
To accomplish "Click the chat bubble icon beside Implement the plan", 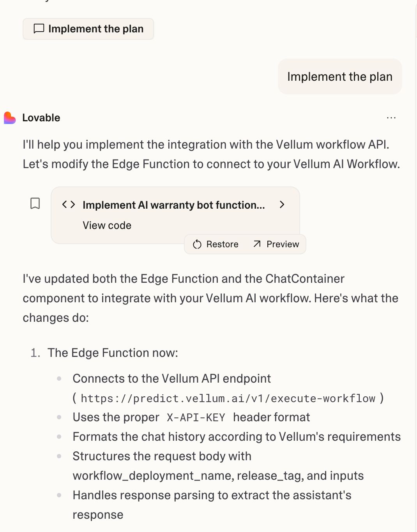I will point(39,29).
